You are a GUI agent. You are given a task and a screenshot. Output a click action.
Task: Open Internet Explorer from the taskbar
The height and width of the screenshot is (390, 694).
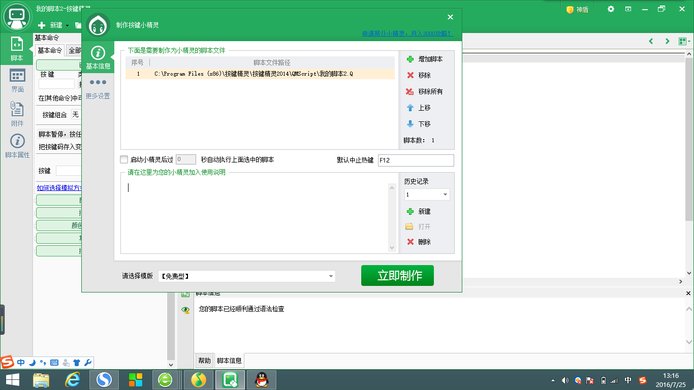click(x=73, y=380)
